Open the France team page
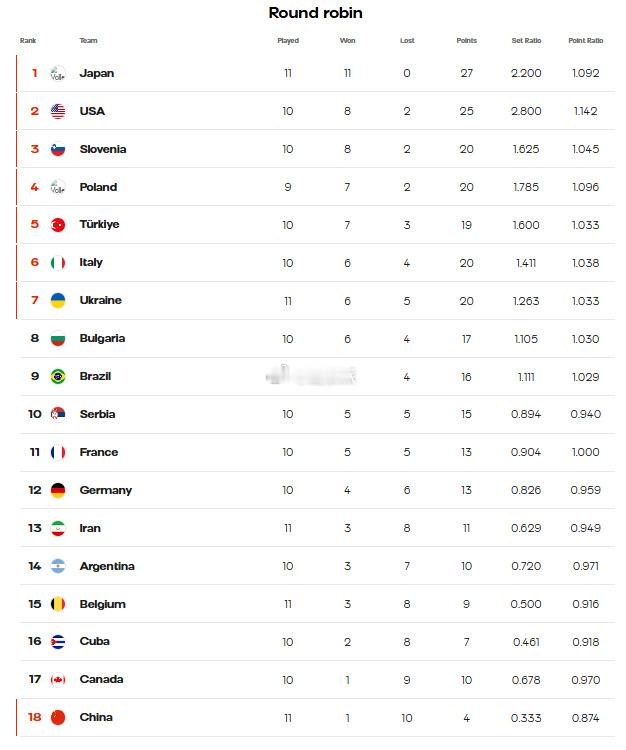Image resolution: width=626 pixels, height=750 pixels. (x=99, y=452)
